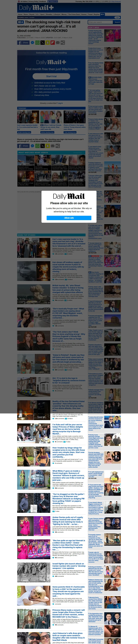Share on X icon under the byline

[x=43, y=43]
